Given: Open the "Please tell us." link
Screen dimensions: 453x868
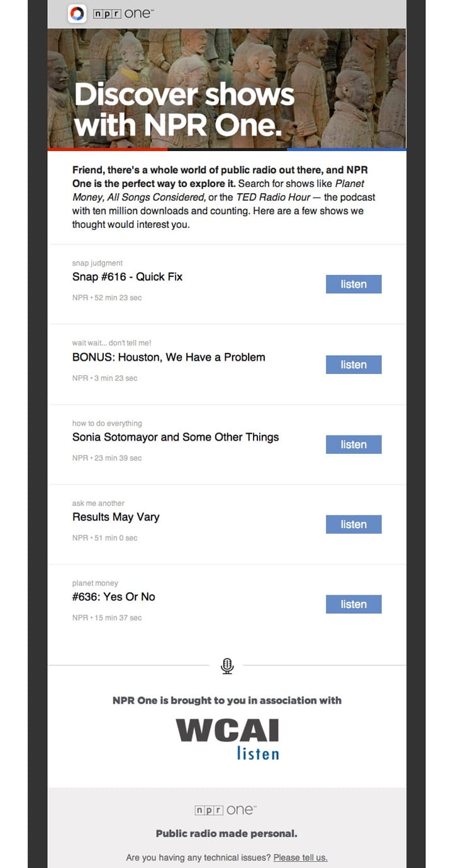Looking at the screenshot, I should coord(300,857).
